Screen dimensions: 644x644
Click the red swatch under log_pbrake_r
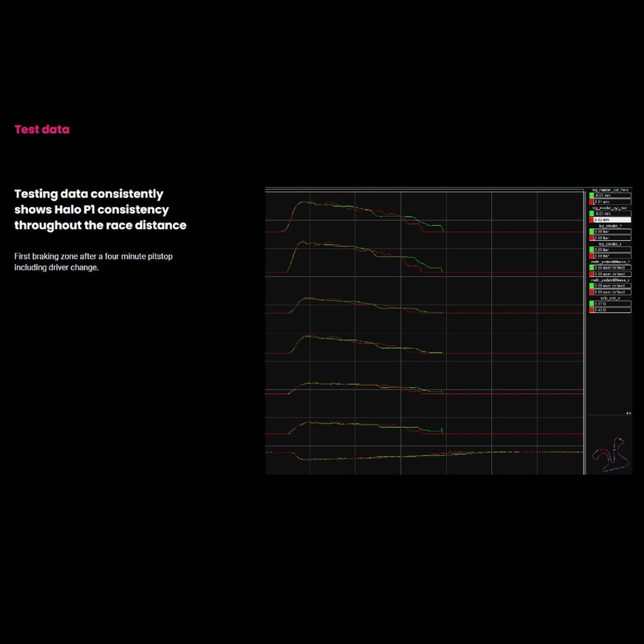tap(591, 256)
